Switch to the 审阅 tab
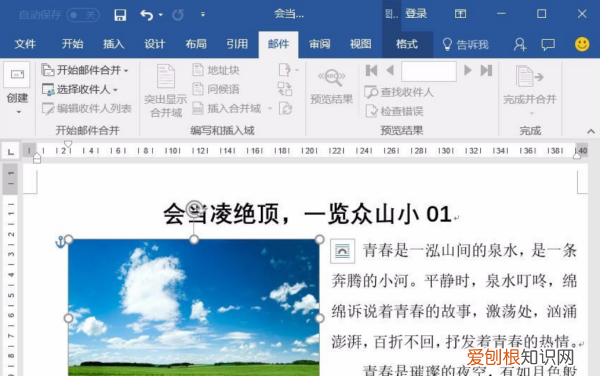 [320, 44]
